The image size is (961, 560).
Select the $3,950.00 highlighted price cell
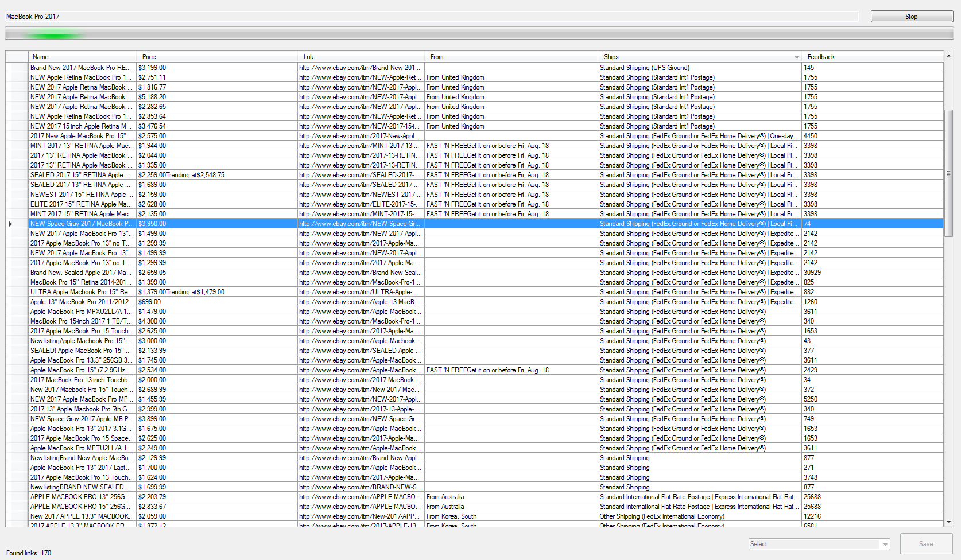point(217,224)
